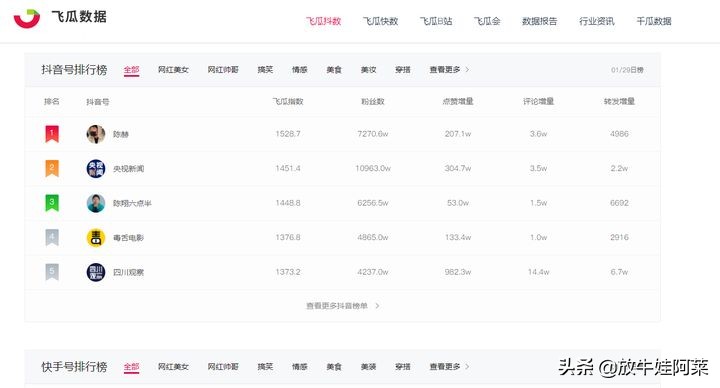Open 陈赫 avatar thumbnail
The image size is (720, 388).
click(96, 134)
